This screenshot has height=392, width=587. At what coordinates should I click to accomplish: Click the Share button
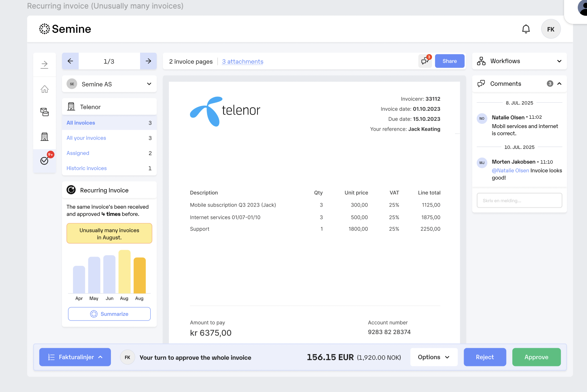(x=450, y=61)
